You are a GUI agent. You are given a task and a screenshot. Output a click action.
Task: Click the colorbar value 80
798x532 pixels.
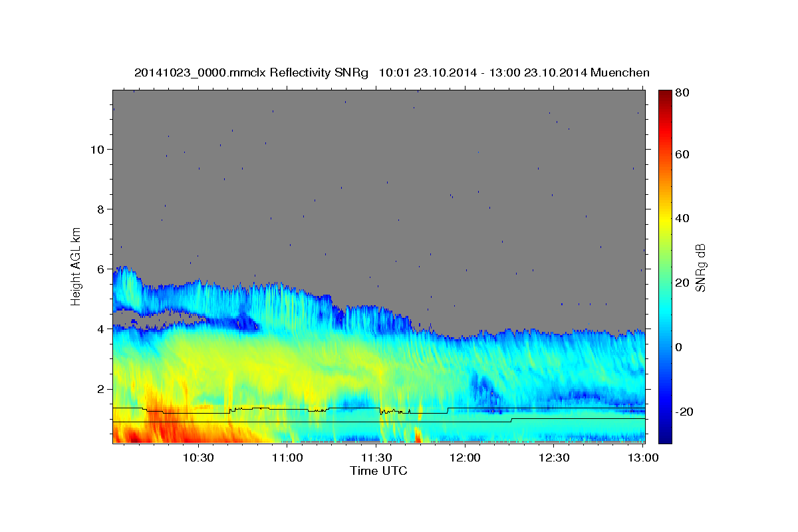click(x=681, y=92)
